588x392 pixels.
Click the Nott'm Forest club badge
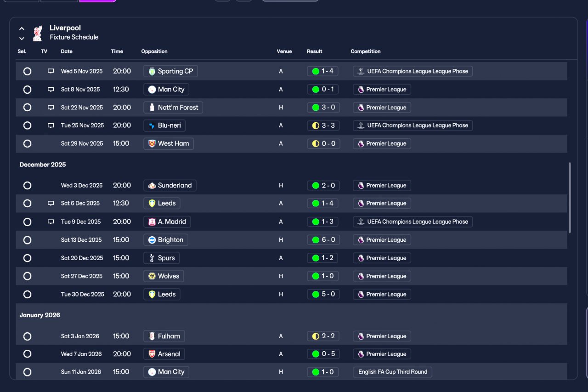(152, 108)
